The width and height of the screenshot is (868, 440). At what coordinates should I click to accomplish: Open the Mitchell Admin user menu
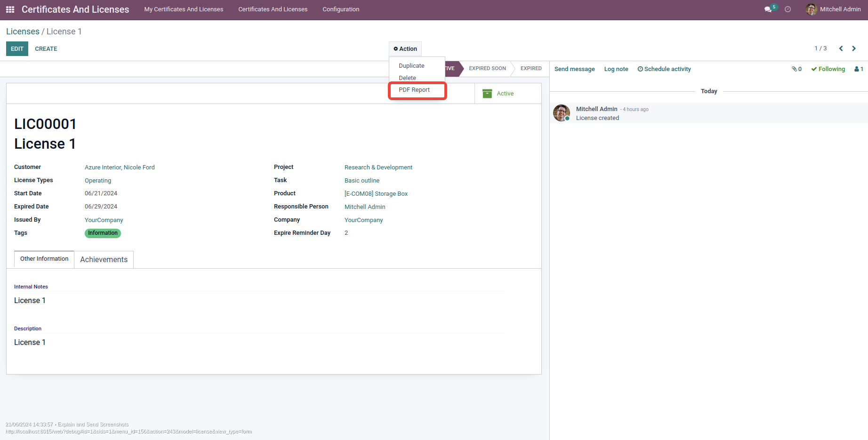click(x=833, y=9)
